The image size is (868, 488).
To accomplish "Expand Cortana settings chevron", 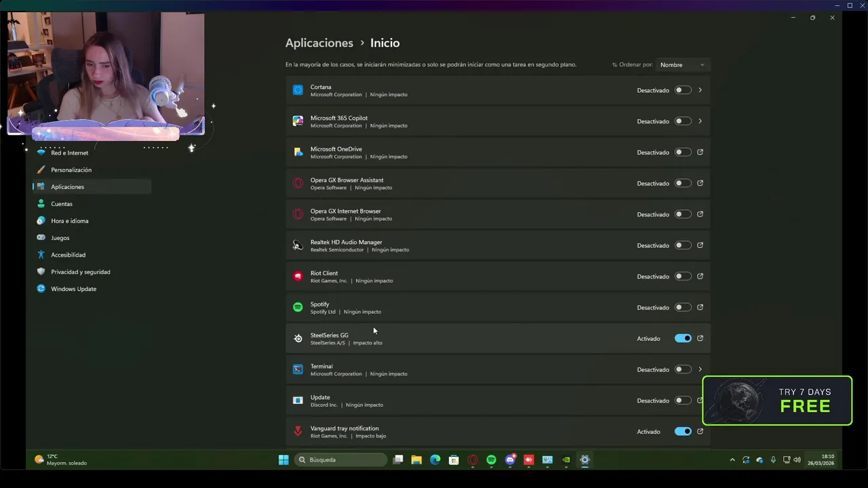I will pyautogui.click(x=700, y=90).
